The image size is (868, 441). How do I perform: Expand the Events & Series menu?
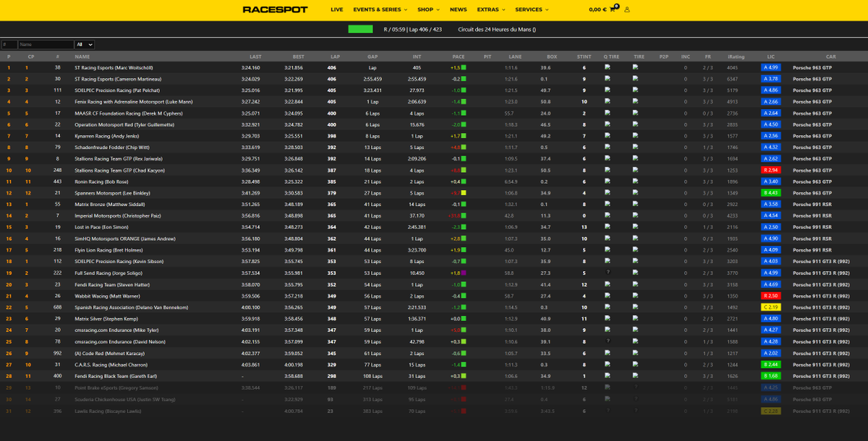click(x=380, y=9)
